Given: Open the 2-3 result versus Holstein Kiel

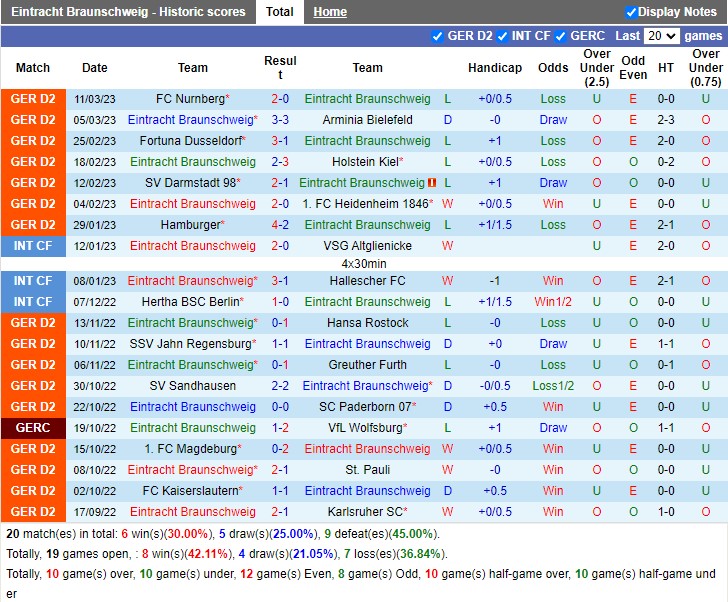Looking at the screenshot, I should click(280, 162).
